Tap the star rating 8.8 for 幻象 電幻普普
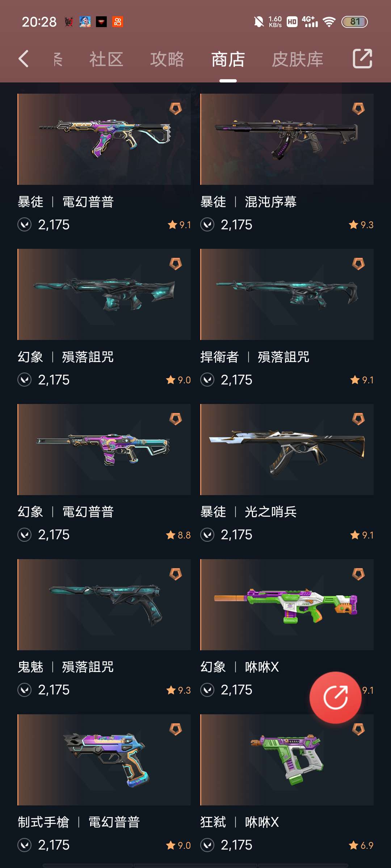The height and width of the screenshot is (868, 391). pyautogui.click(x=178, y=535)
